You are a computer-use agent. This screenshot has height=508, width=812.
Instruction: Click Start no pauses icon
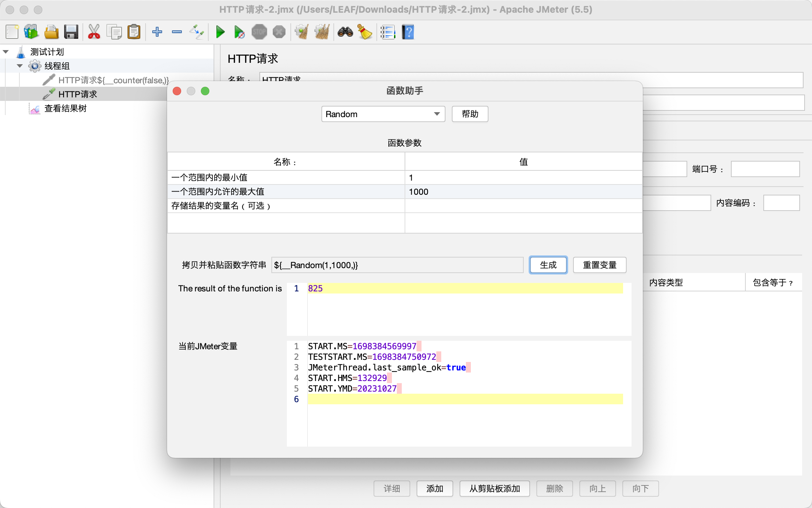[239, 32]
